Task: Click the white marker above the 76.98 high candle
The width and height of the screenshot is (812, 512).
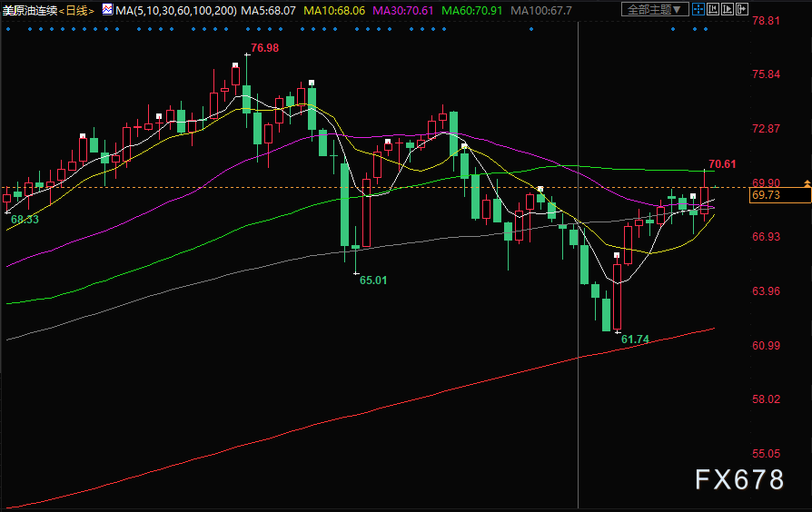Action: 235,65
